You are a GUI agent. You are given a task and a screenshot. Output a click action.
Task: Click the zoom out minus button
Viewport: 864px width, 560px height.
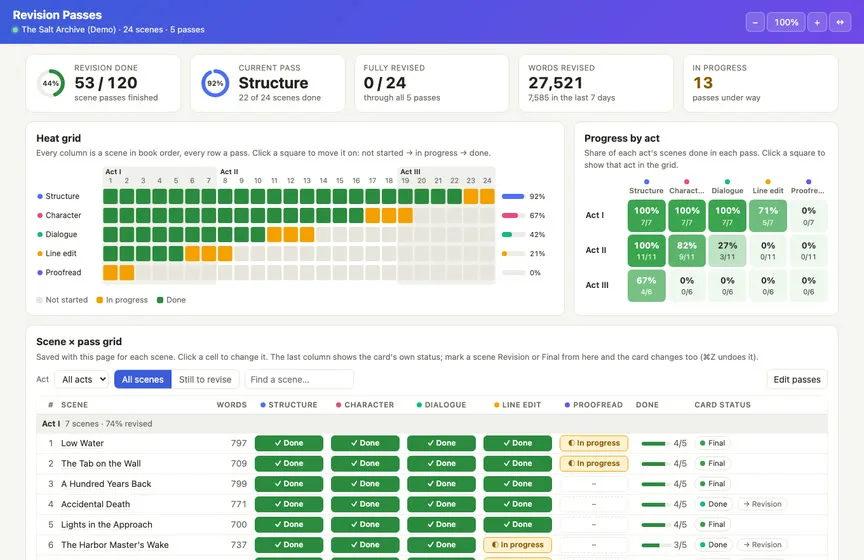755,22
